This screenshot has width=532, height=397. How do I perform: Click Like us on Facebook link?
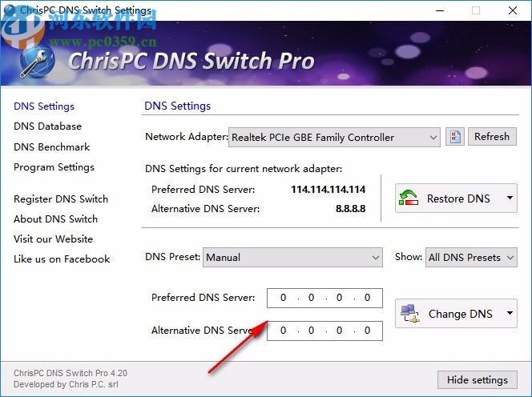click(x=62, y=259)
